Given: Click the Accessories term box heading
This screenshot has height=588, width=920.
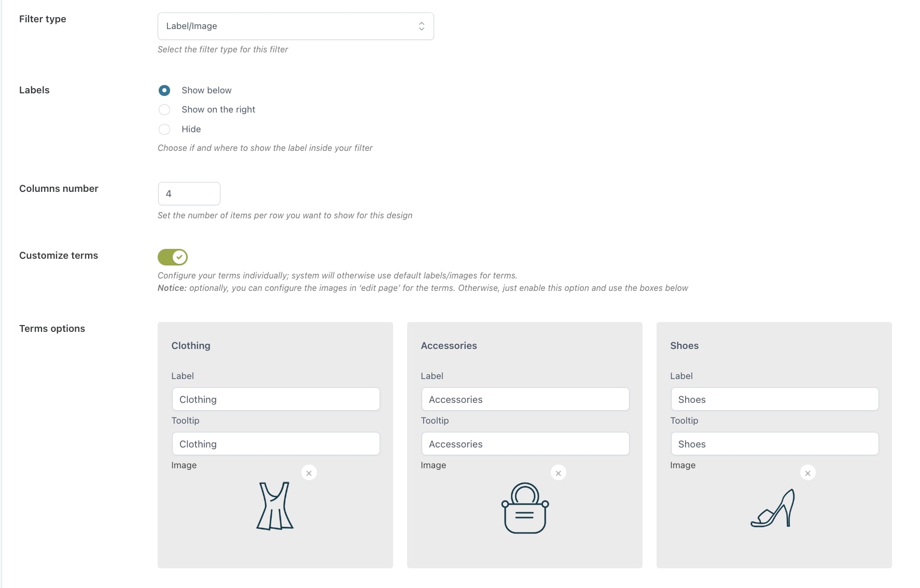Looking at the screenshot, I should (449, 346).
